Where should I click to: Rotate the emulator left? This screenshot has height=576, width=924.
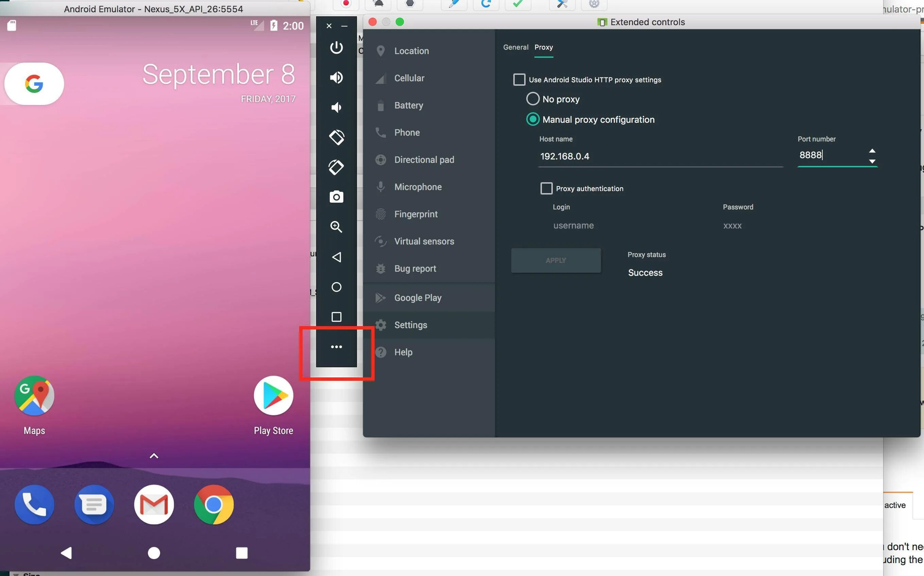336,137
